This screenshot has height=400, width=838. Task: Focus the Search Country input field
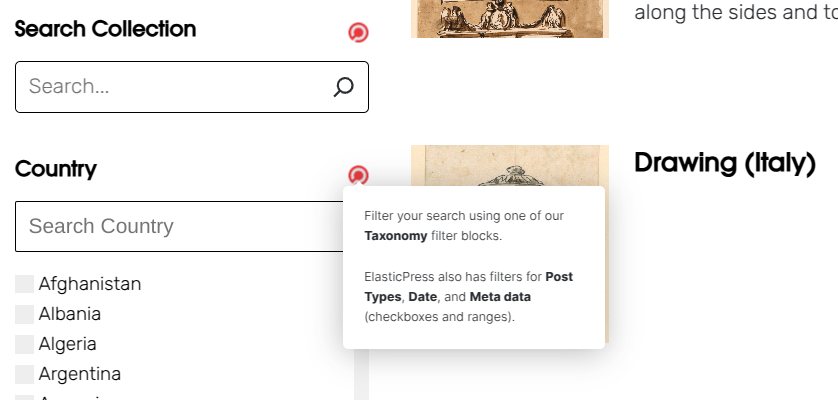180,226
